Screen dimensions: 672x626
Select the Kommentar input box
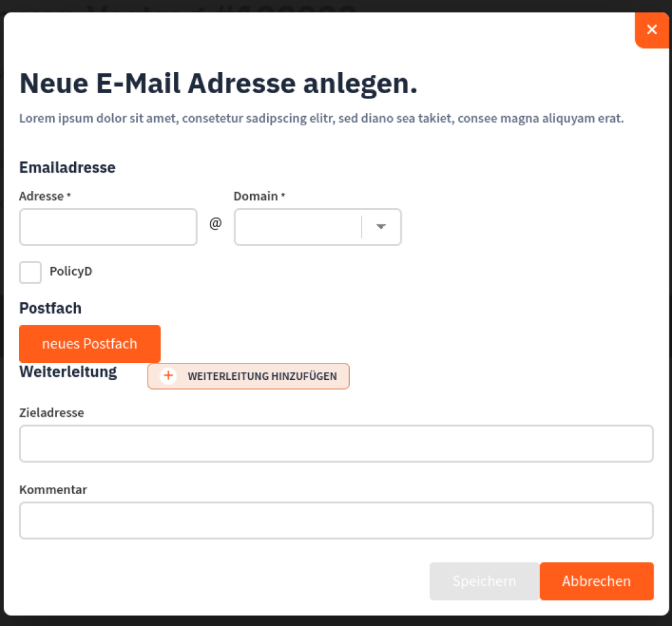336,520
